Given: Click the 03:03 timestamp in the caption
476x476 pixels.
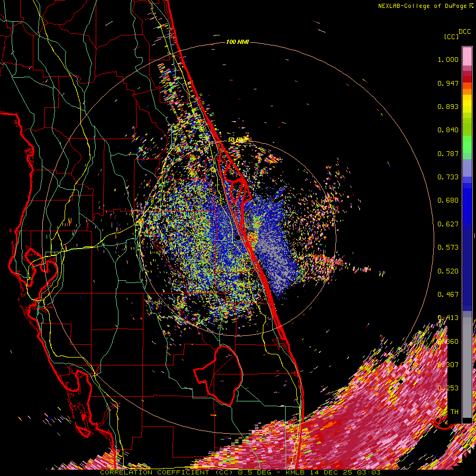Looking at the screenshot, I should pos(369,472).
